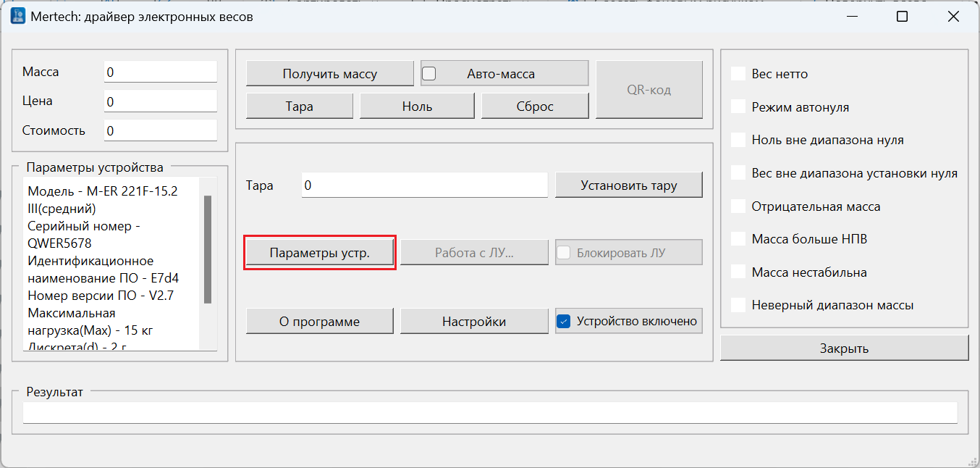Screen dimensions: 980x468
Task: Toggle the Режим автонуля checkbox
Action: pos(738,106)
